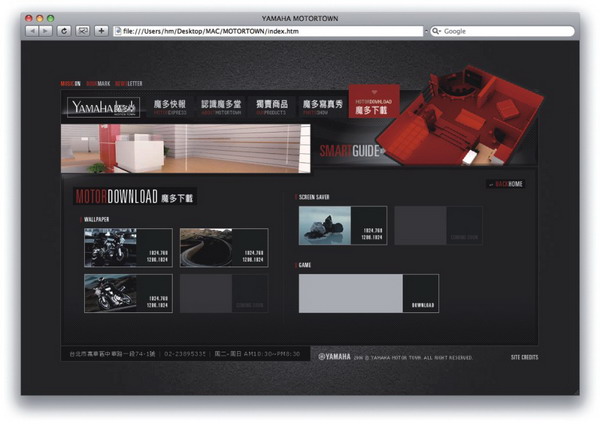This screenshot has height=424, width=600.
Task: Click the SCREEN SAVER section heading
Action: (x=314, y=197)
